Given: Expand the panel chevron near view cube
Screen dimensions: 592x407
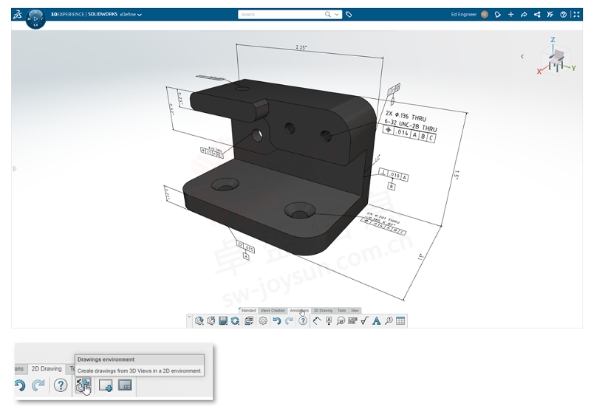Looking at the screenshot, I should click(522, 56).
